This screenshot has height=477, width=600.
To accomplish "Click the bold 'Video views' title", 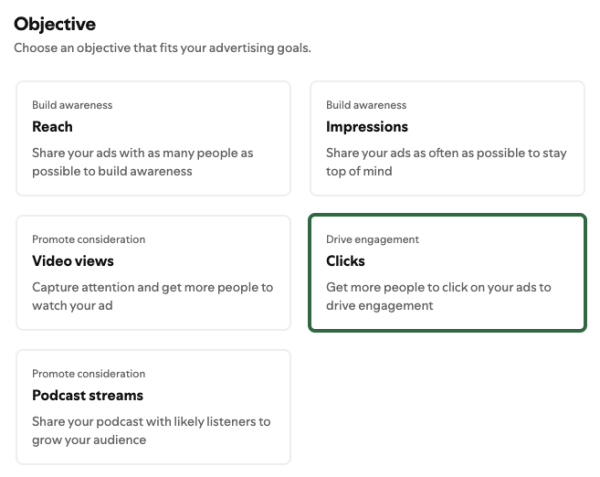I will pyautogui.click(x=73, y=261).
